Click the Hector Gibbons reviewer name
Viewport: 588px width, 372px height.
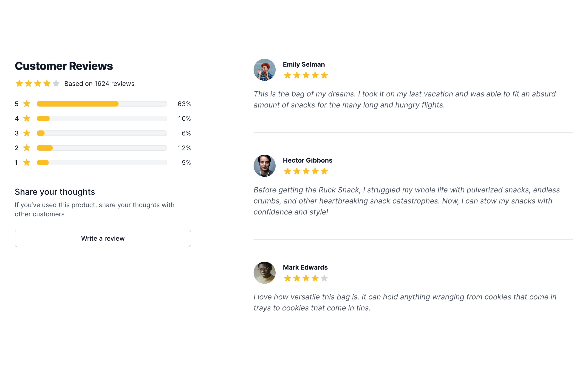pos(307,160)
